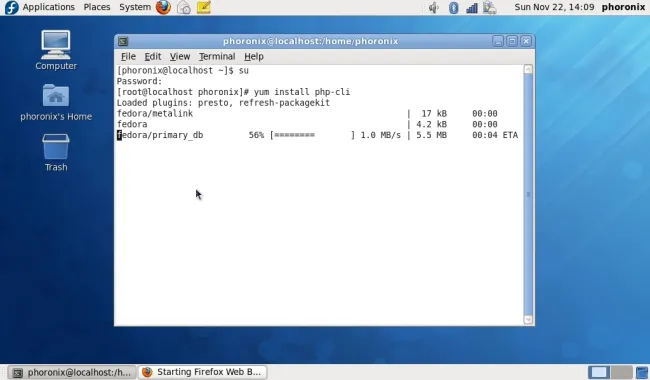The image size is (650, 380).
Task: Switch to the second workspace
Action: click(621, 372)
